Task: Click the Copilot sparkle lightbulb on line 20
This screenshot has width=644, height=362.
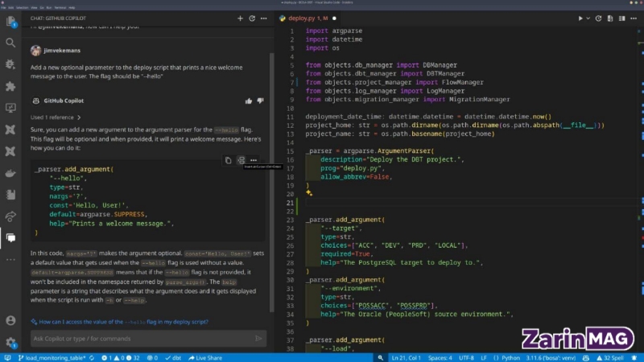Action: [x=309, y=193]
